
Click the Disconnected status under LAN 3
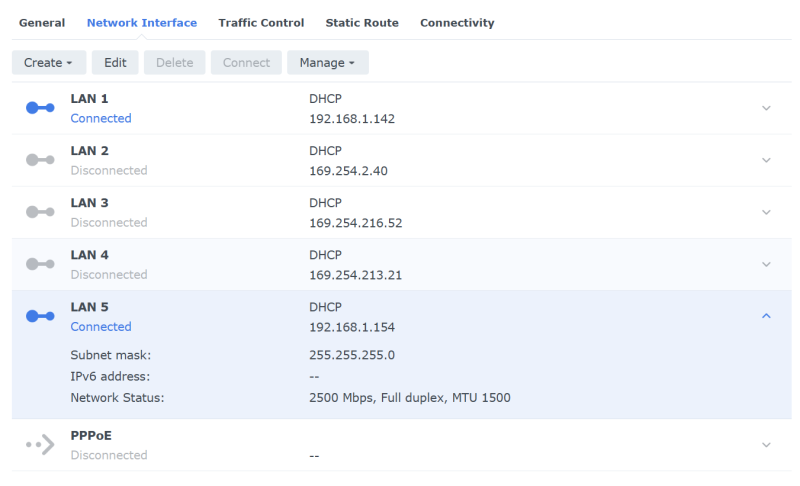pyautogui.click(x=109, y=222)
